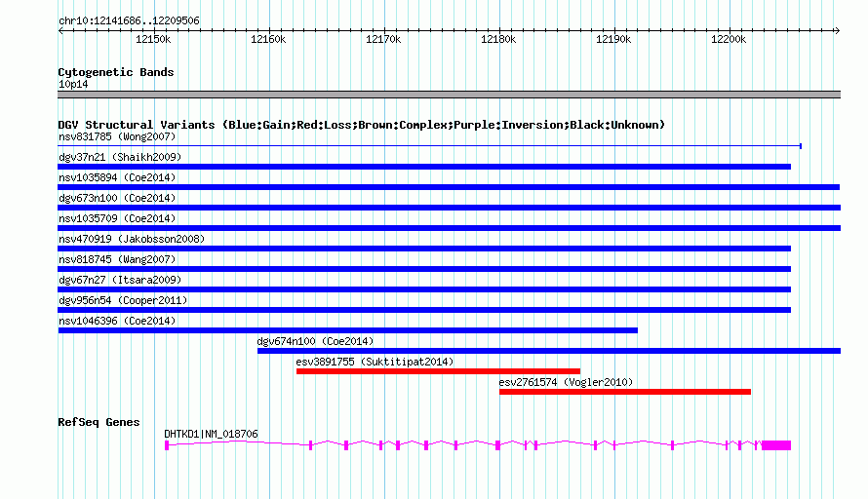Select the Cytogenetic Bands track title

click(x=116, y=72)
